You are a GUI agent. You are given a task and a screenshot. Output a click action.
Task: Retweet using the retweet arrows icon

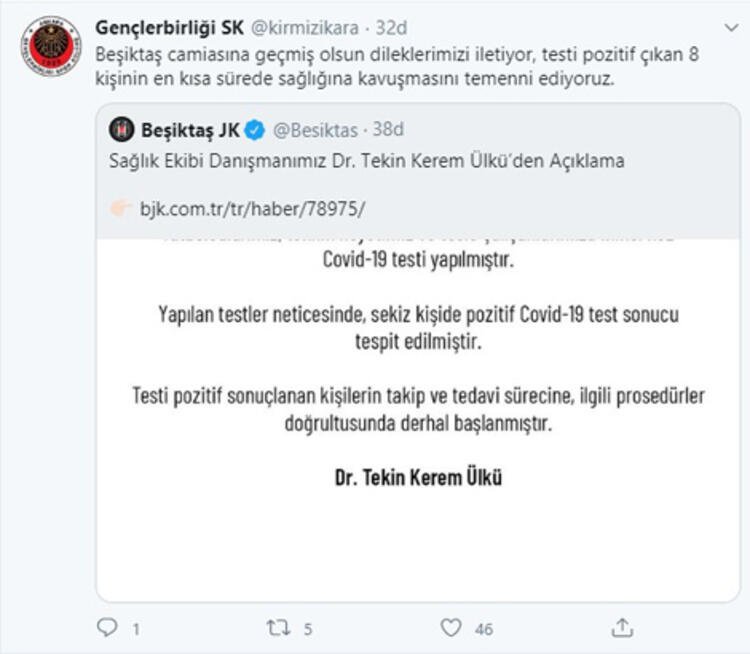pos(279,628)
